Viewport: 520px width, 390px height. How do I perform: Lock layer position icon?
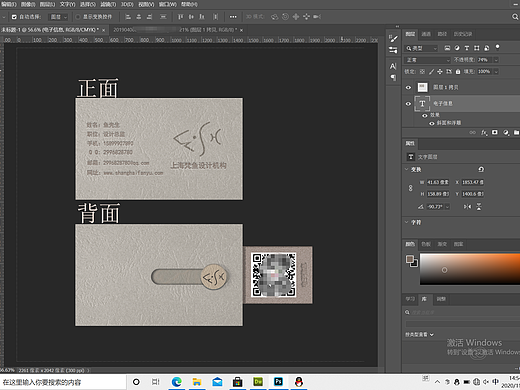440,72
